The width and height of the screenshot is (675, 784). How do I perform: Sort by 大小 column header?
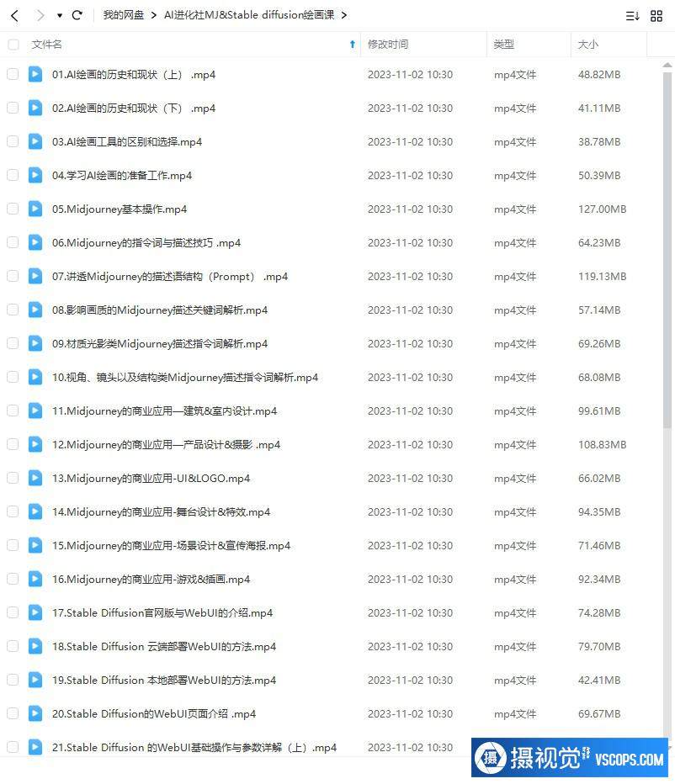[x=588, y=44]
